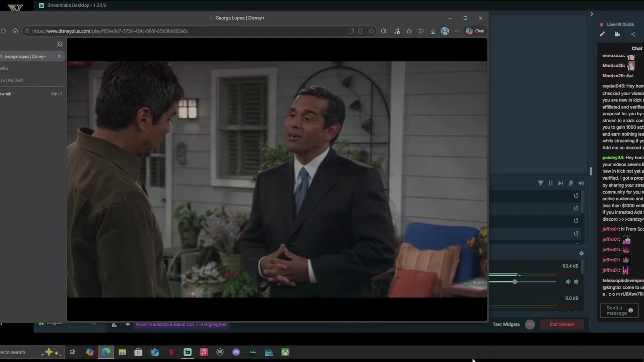
Task: Open a new tab from vertical tabs
Action: (x=31, y=94)
